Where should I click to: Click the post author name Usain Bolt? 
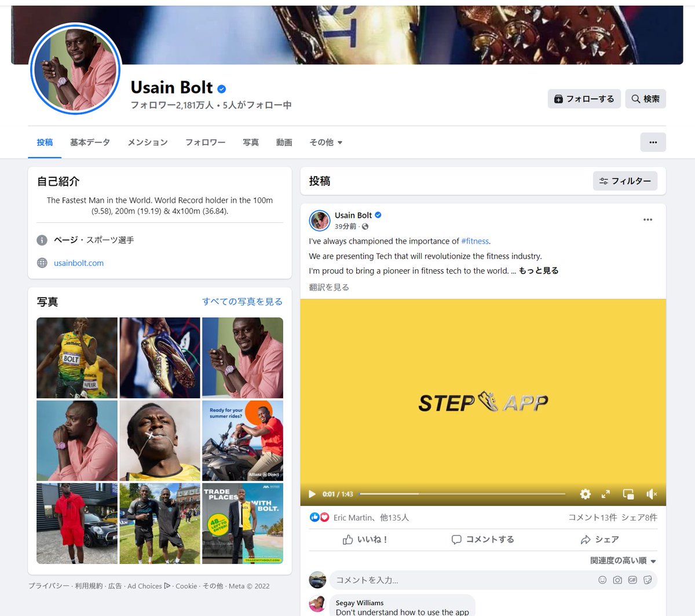(353, 215)
